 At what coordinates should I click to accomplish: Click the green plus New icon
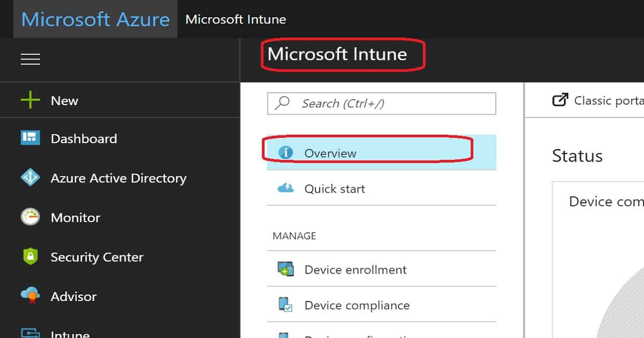click(x=30, y=100)
